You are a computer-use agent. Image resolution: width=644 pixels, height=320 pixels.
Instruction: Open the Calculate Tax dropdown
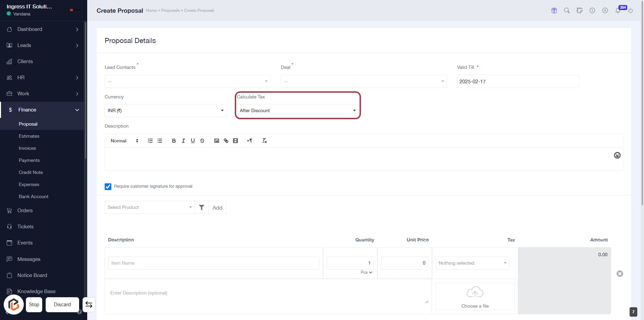(298, 110)
